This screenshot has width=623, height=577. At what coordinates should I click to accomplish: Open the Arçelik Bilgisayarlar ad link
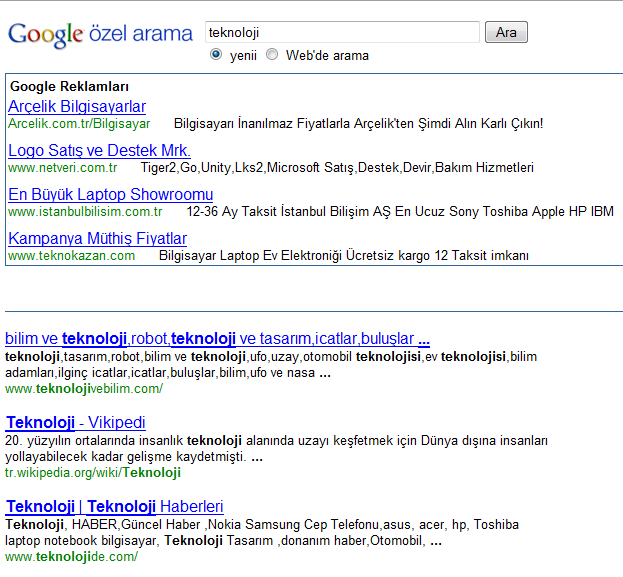click(77, 106)
